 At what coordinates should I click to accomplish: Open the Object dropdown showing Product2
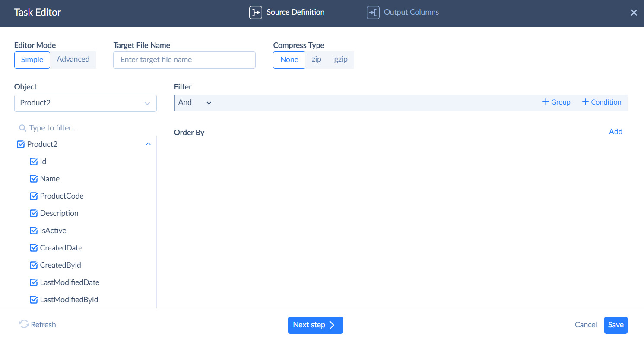pos(85,103)
